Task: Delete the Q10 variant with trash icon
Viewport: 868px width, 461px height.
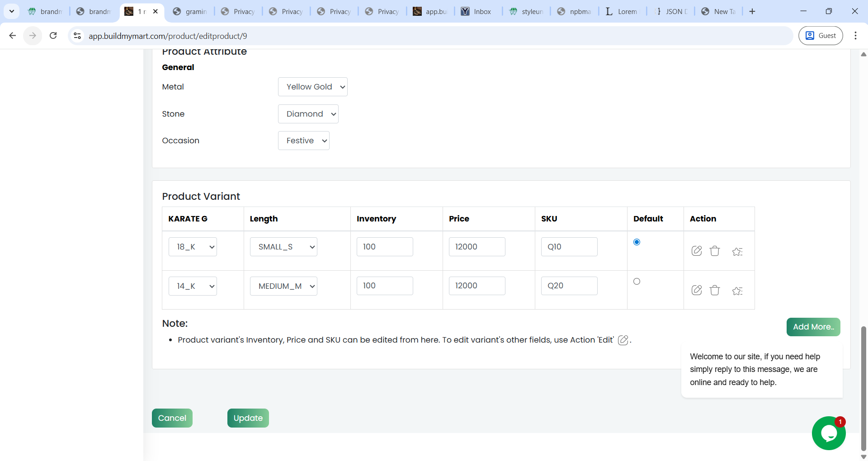Action: [715, 251]
